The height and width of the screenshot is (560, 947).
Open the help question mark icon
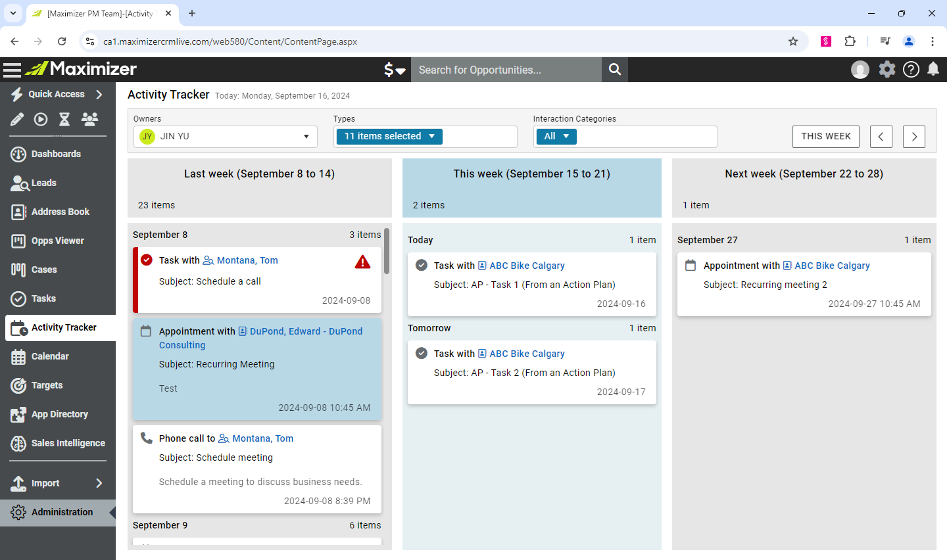(911, 69)
